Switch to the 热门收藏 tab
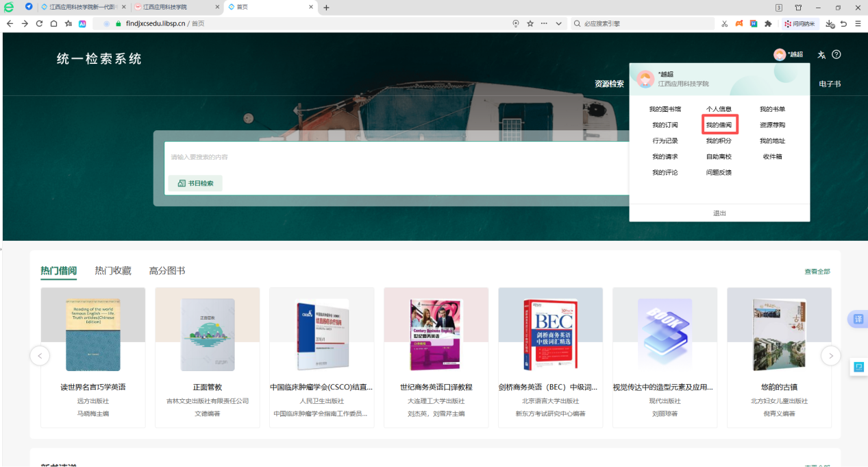The width and height of the screenshot is (868, 467). click(x=113, y=271)
